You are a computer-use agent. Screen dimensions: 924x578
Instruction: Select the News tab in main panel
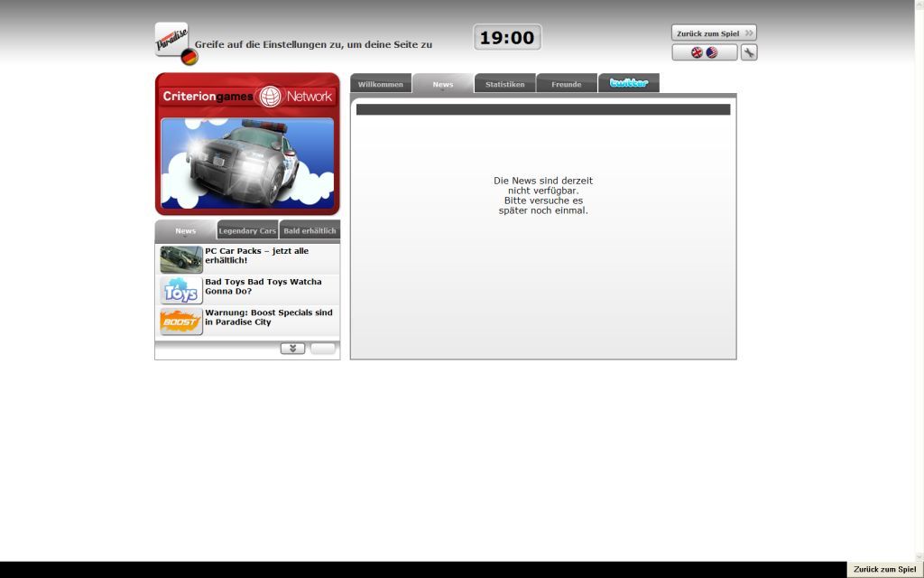coord(443,84)
